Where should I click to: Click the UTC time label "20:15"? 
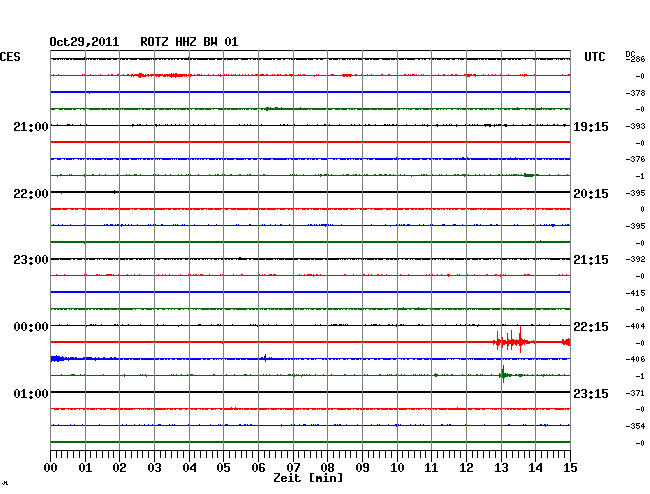coord(591,194)
